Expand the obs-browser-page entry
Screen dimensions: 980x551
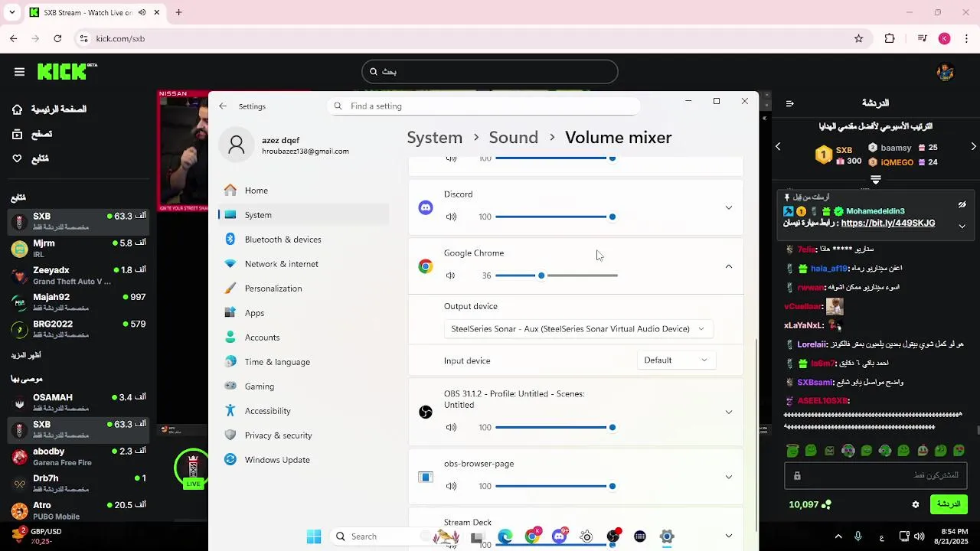[728, 477]
